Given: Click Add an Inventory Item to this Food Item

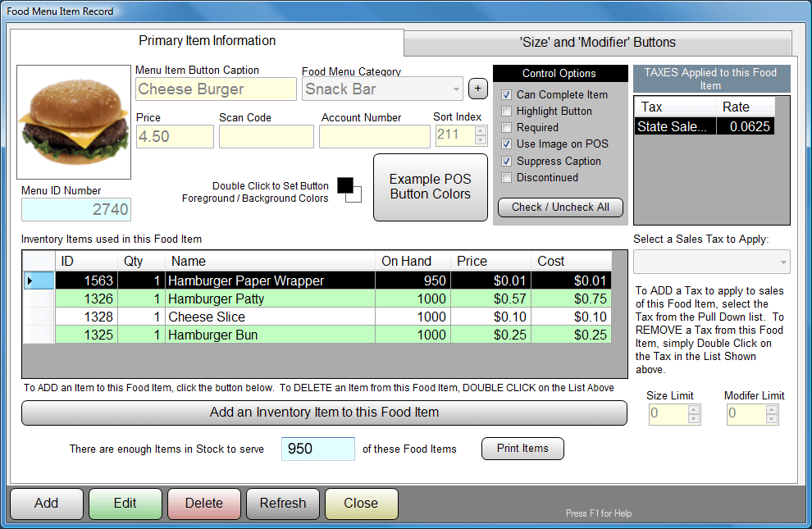Looking at the screenshot, I should click(325, 413).
